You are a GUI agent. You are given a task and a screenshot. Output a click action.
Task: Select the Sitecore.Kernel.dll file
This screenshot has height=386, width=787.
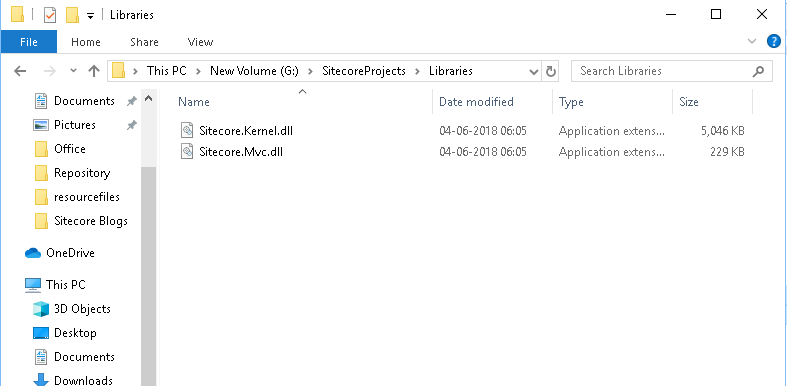coord(246,131)
